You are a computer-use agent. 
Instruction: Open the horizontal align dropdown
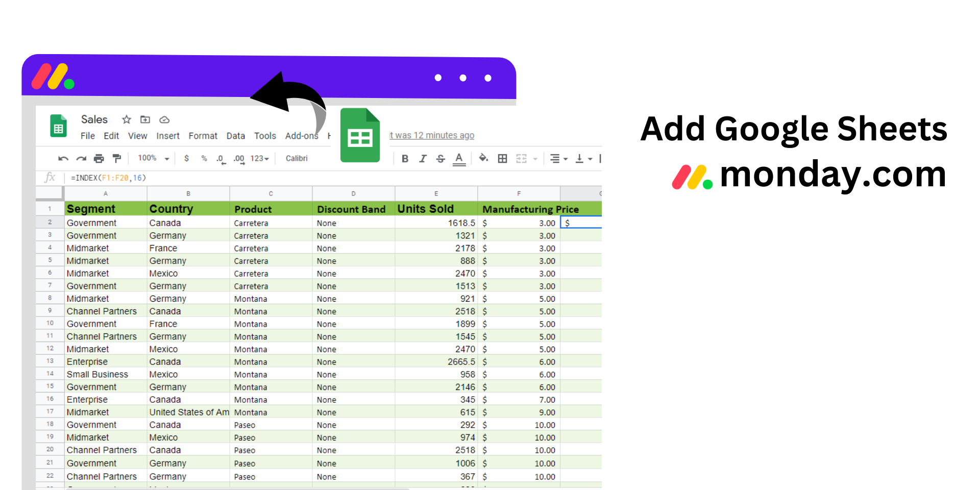pos(559,159)
